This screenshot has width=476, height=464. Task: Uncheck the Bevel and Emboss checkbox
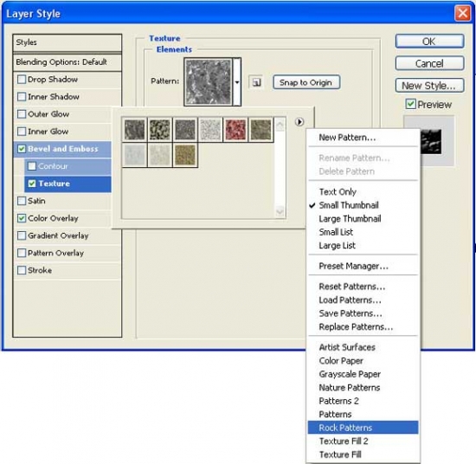click(22, 149)
